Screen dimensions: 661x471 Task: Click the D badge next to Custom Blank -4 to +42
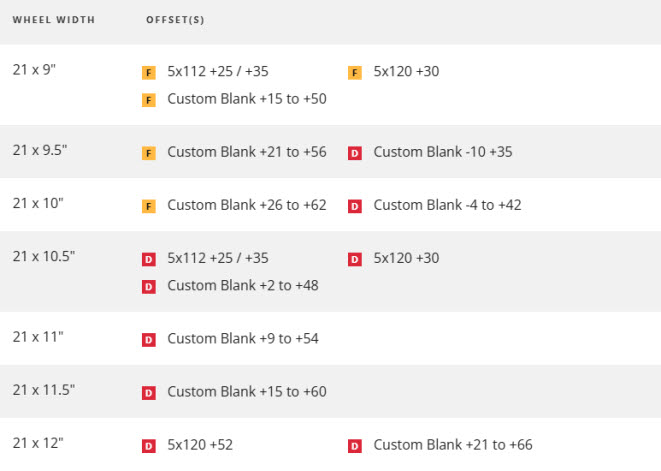coord(355,206)
